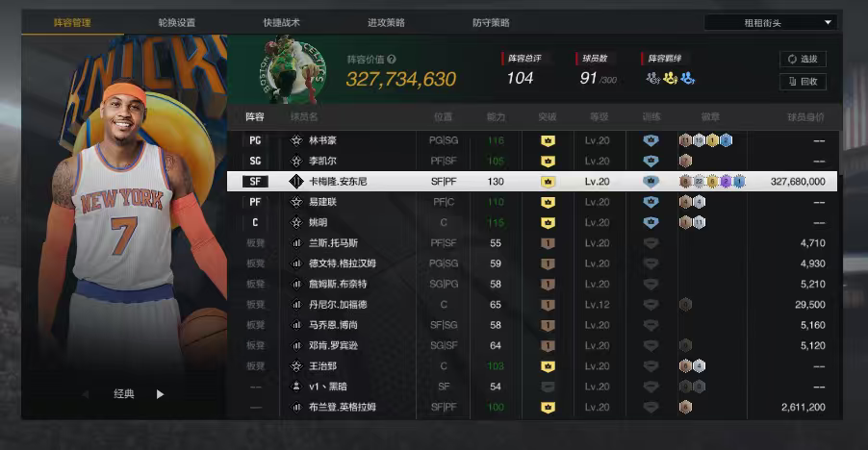Select the 布兰登.英格拉姆 player row
The image size is (868, 450).
(x=532, y=407)
